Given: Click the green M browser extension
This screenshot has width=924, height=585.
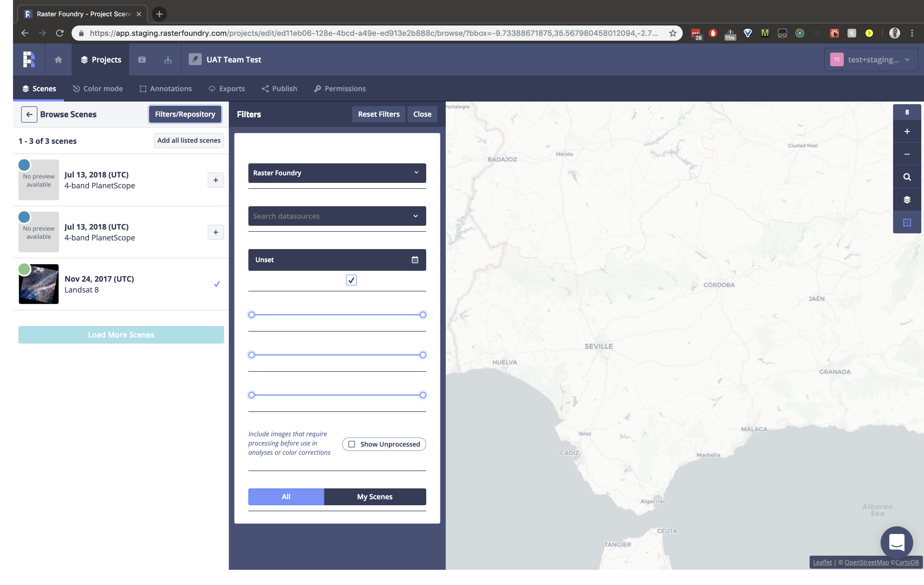Looking at the screenshot, I should point(765,33).
